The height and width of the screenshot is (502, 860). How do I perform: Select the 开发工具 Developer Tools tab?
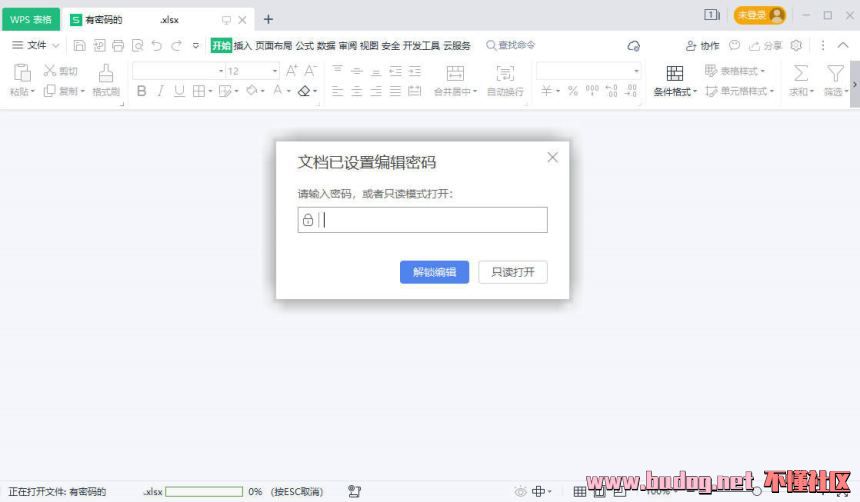(x=421, y=46)
